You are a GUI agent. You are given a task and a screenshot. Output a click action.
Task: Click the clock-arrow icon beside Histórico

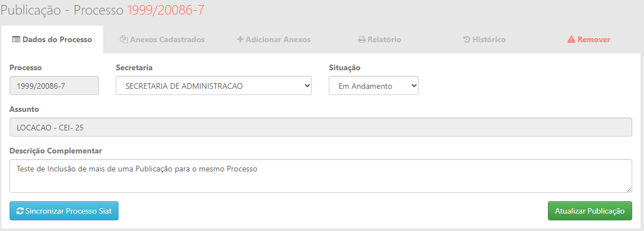[466, 40]
